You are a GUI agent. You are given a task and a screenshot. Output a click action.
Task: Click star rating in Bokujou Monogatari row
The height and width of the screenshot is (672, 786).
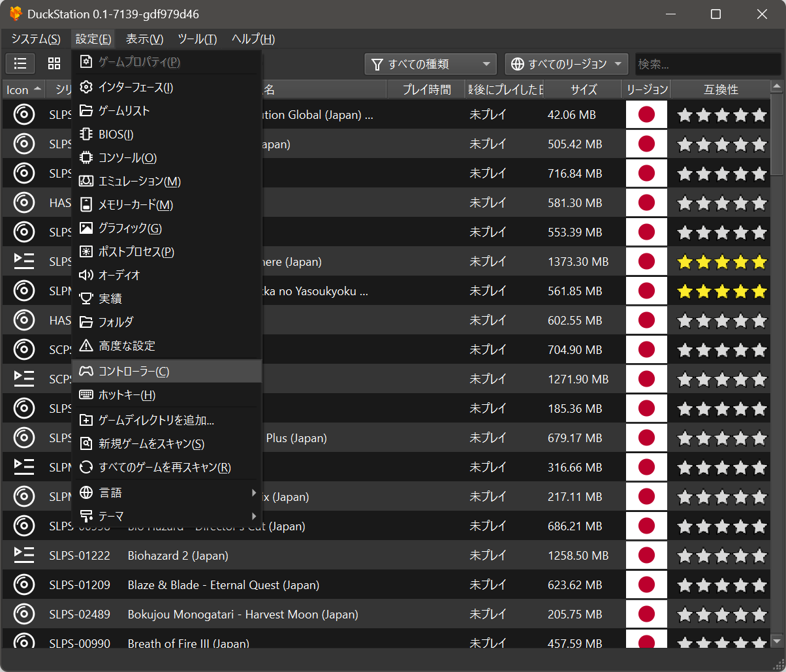click(x=721, y=615)
